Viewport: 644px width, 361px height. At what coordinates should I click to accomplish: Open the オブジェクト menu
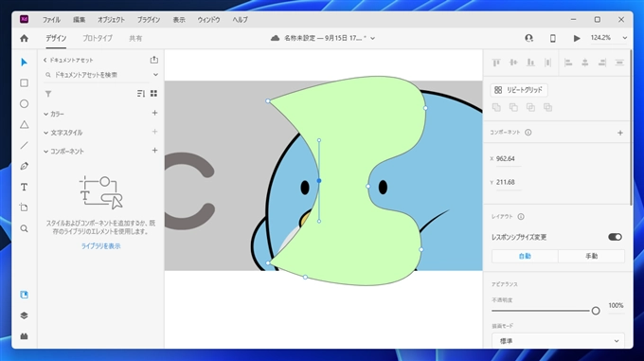click(111, 20)
